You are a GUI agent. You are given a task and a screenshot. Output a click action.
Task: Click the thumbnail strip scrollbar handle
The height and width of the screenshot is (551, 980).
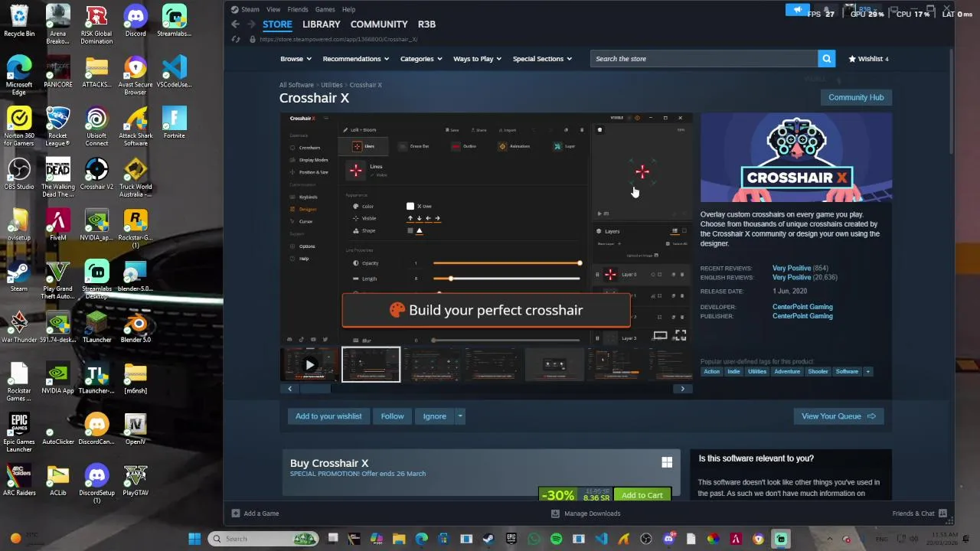(315, 389)
